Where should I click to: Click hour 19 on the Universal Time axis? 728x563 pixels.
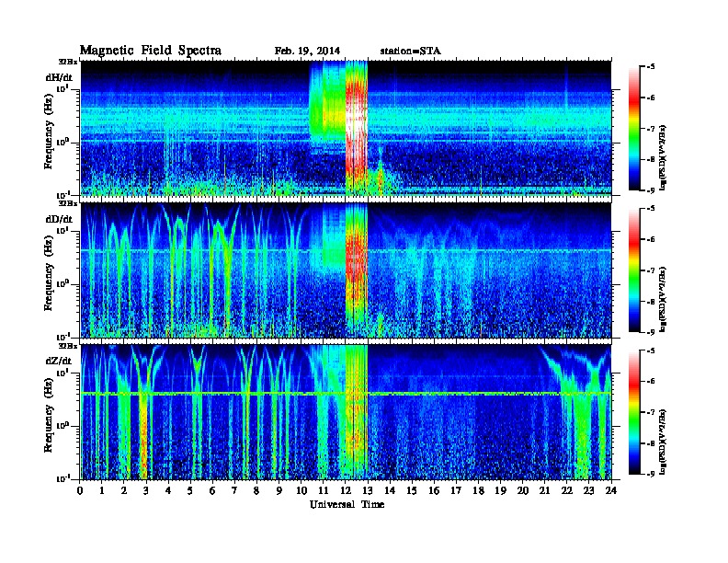tap(500, 491)
